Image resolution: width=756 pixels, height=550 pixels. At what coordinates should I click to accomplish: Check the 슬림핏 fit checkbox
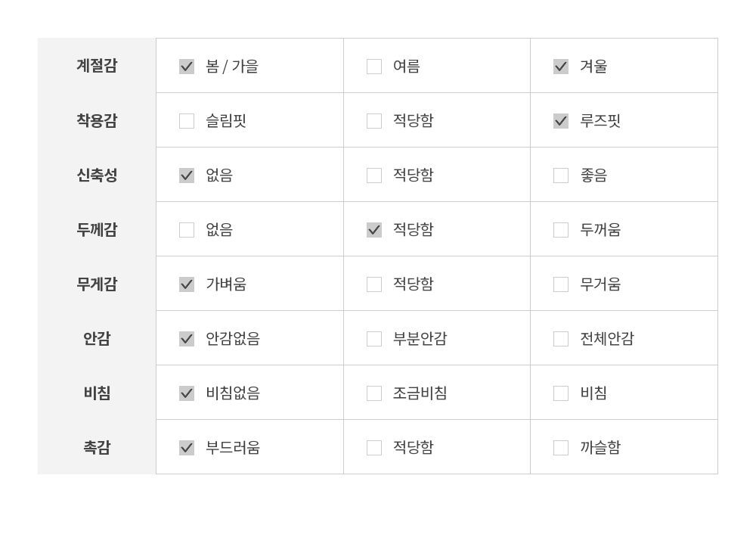(x=187, y=121)
